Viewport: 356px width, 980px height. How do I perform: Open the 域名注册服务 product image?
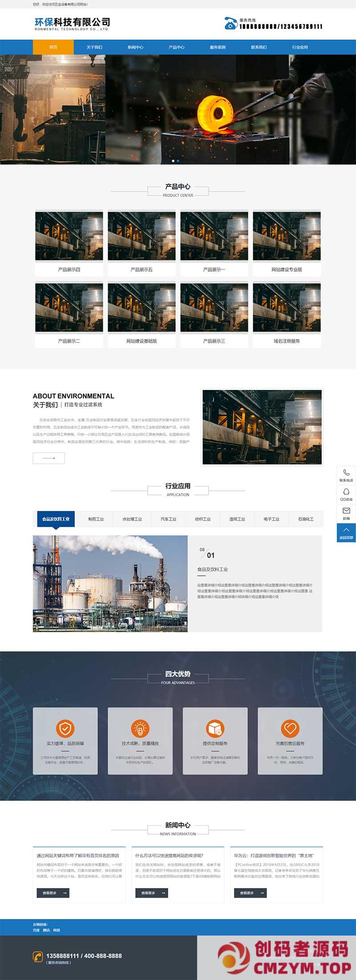click(x=287, y=308)
